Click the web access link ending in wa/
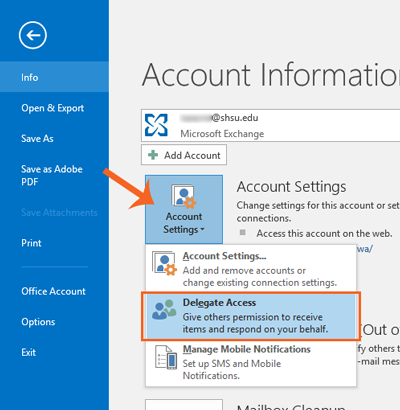Viewport: 400px width, 410px height. 365,249
